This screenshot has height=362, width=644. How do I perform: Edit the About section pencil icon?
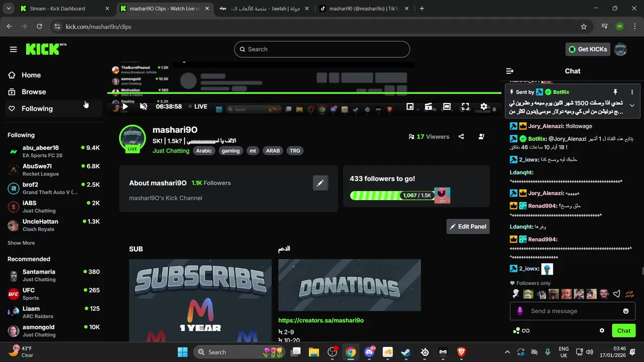pyautogui.click(x=320, y=183)
